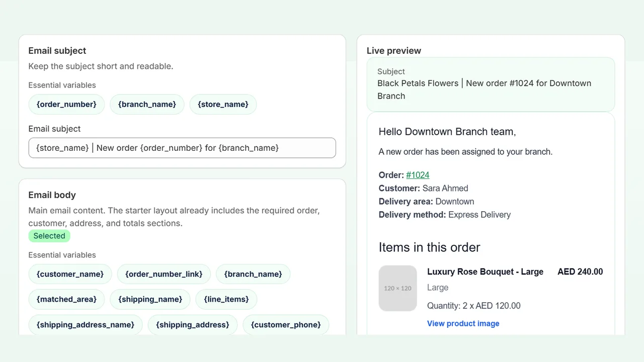
Task: Select the 'Customer: Sara Ahmed' line
Action: coord(424,188)
